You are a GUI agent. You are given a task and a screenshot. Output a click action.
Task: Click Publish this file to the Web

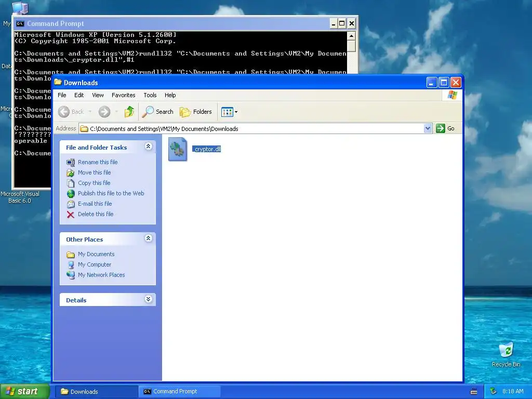tap(111, 193)
